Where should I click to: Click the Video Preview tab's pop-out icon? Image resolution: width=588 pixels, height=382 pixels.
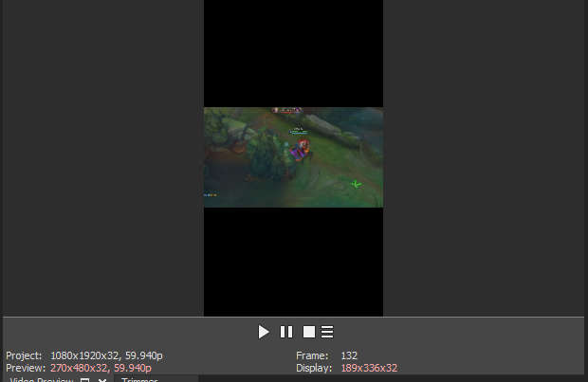pyautogui.click(x=85, y=380)
